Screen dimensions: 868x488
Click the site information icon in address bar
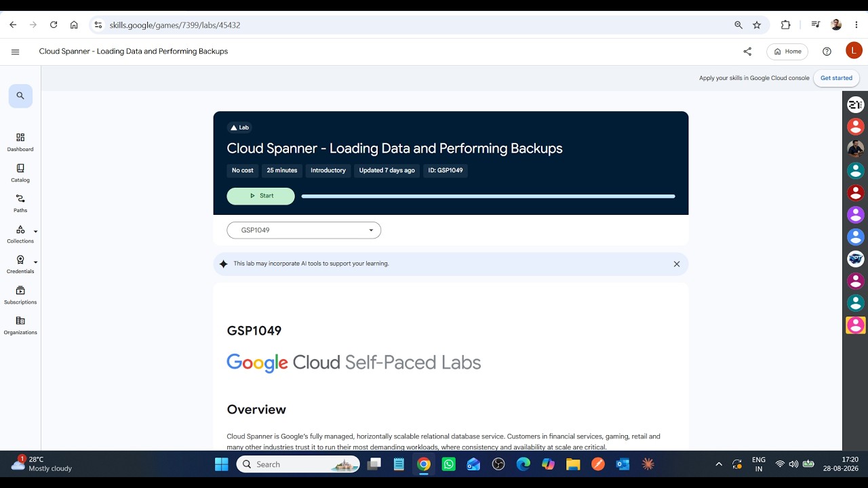[98, 25]
